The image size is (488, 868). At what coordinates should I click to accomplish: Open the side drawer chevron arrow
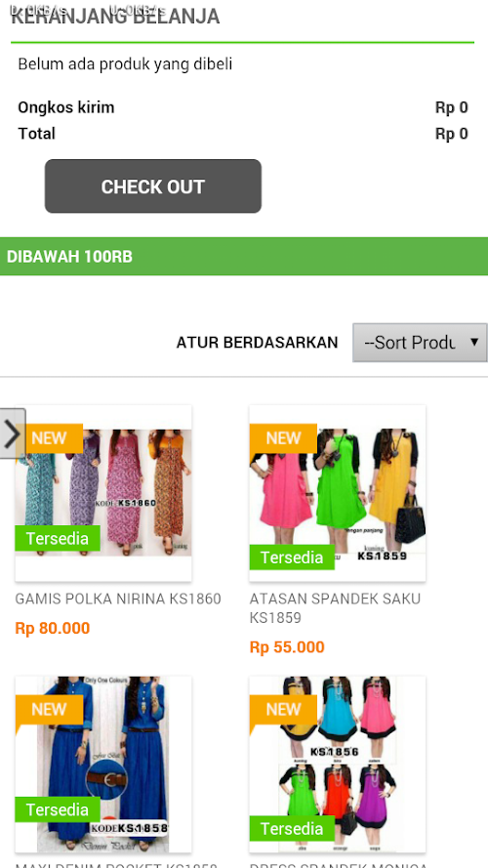click(12, 434)
